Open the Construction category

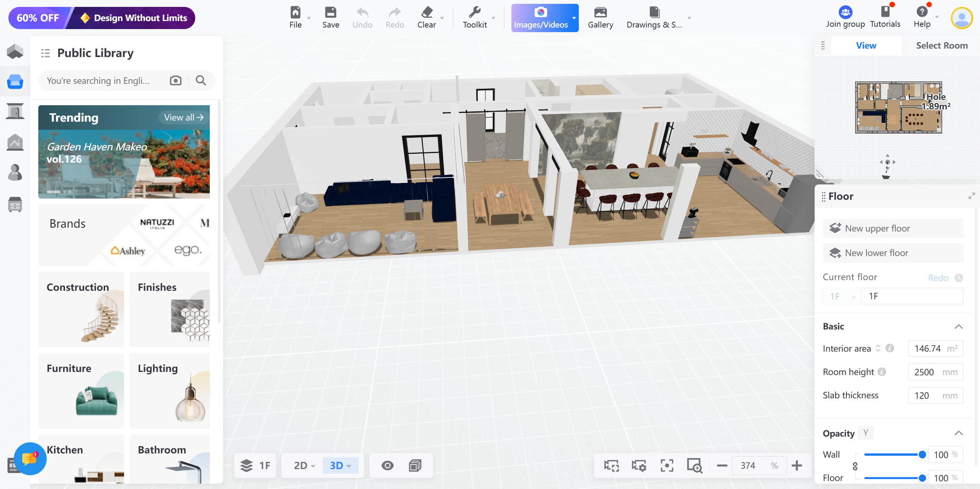click(x=81, y=309)
